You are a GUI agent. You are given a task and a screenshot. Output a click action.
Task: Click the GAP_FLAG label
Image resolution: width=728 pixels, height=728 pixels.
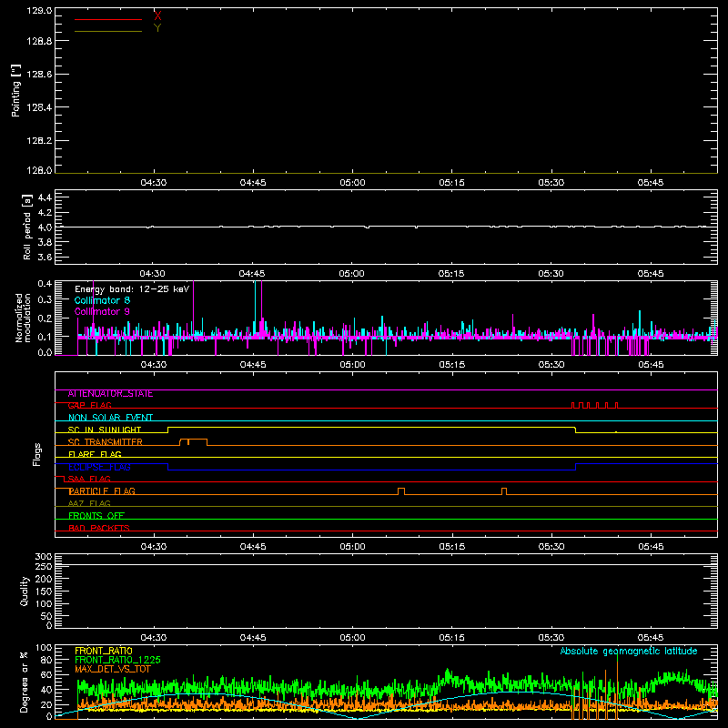89,405
